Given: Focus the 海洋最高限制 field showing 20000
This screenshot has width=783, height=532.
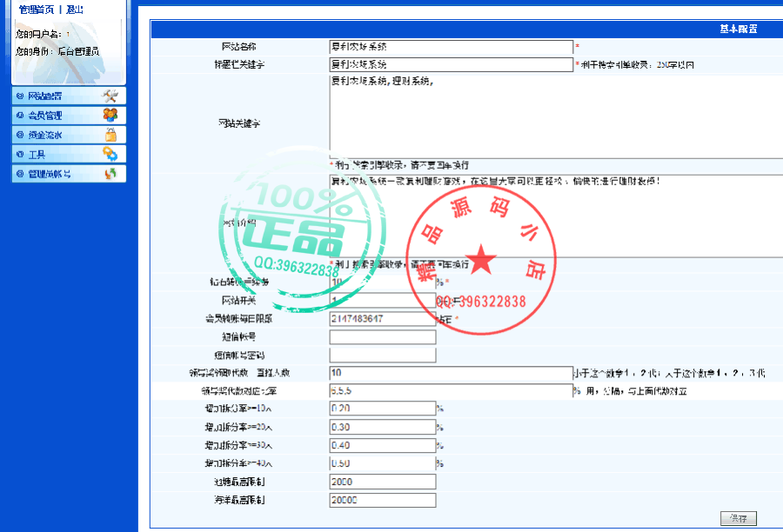Looking at the screenshot, I should 383,500.
